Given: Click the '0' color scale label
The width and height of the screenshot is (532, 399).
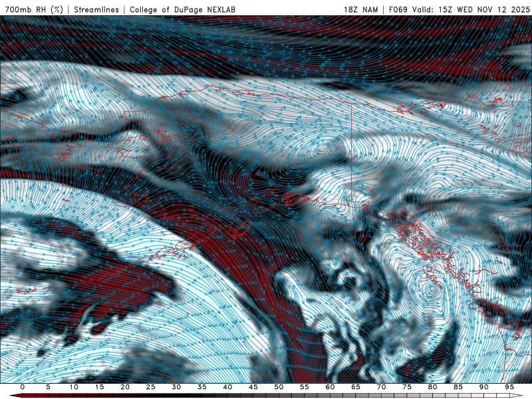Looking at the screenshot, I should [x=23, y=387].
